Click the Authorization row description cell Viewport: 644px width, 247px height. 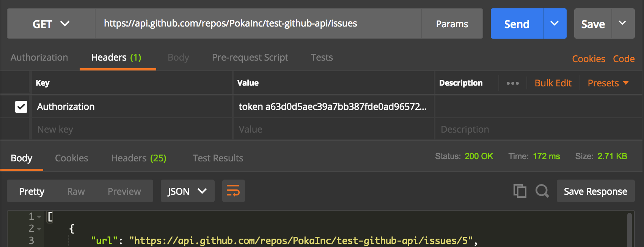point(538,107)
